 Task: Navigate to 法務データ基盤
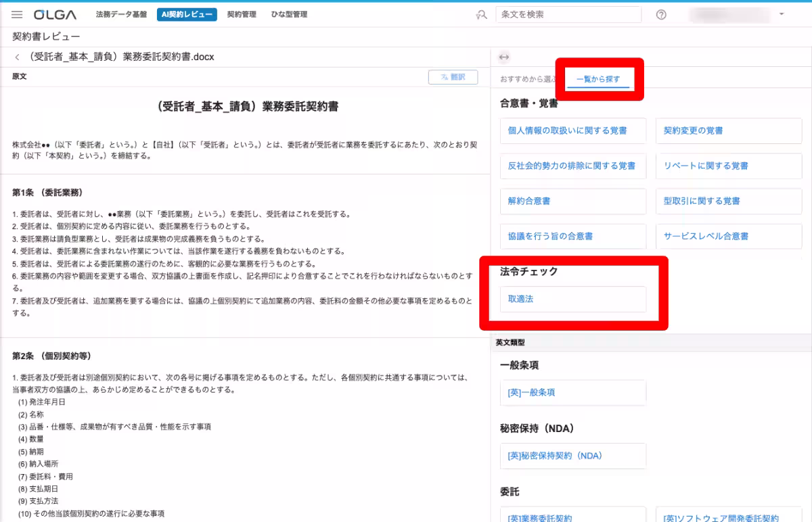pos(120,14)
